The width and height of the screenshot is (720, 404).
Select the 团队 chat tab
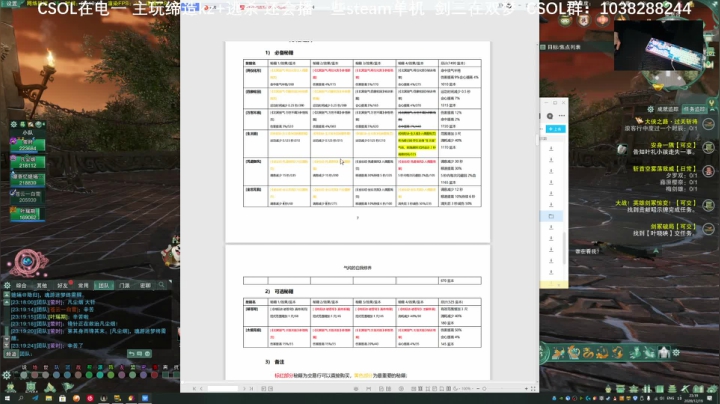(x=104, y=286)
